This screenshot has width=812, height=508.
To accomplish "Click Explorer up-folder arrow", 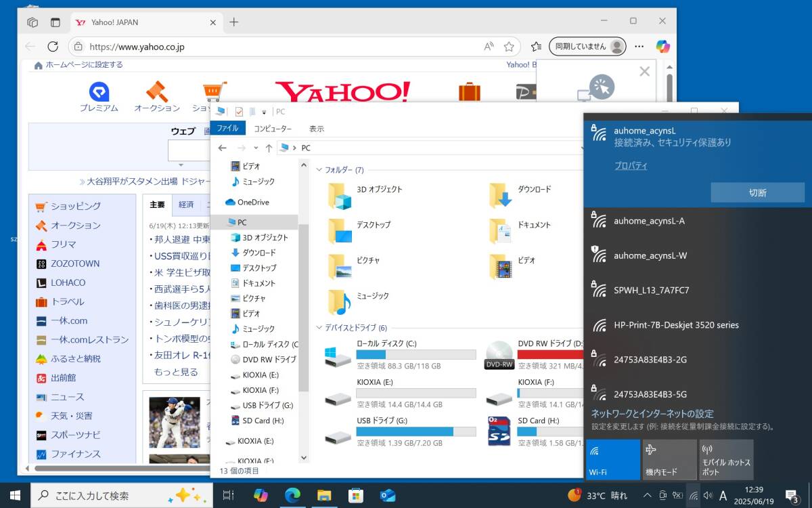I will coord(269,148).
